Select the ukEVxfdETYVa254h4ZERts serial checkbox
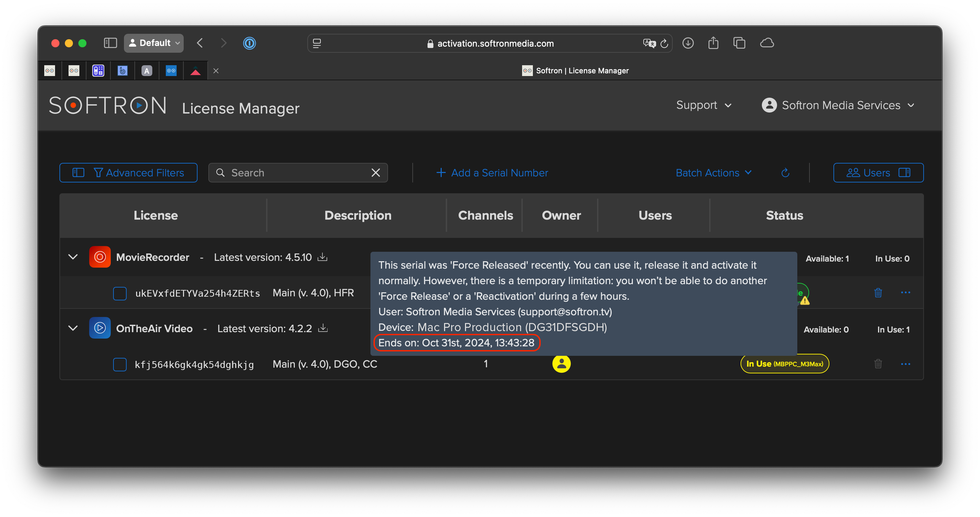The height and width of the screenshot is (517, 980). coord(120,293)
